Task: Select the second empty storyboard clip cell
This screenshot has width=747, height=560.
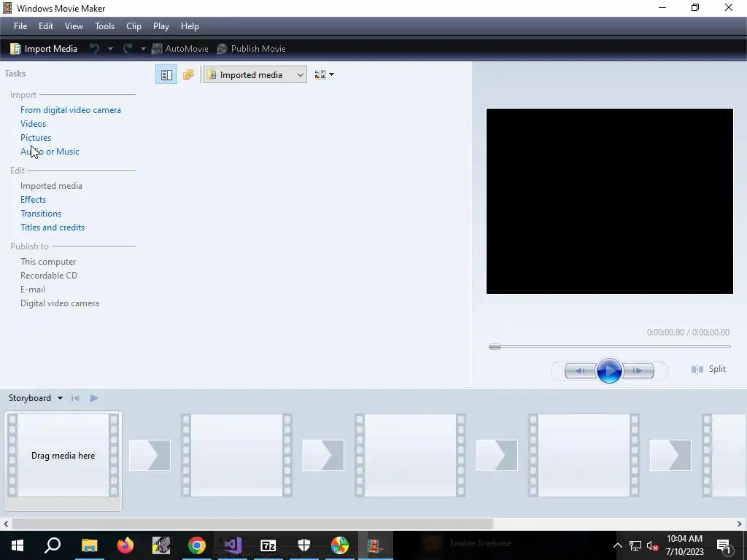Action: [x=237, y=456]
